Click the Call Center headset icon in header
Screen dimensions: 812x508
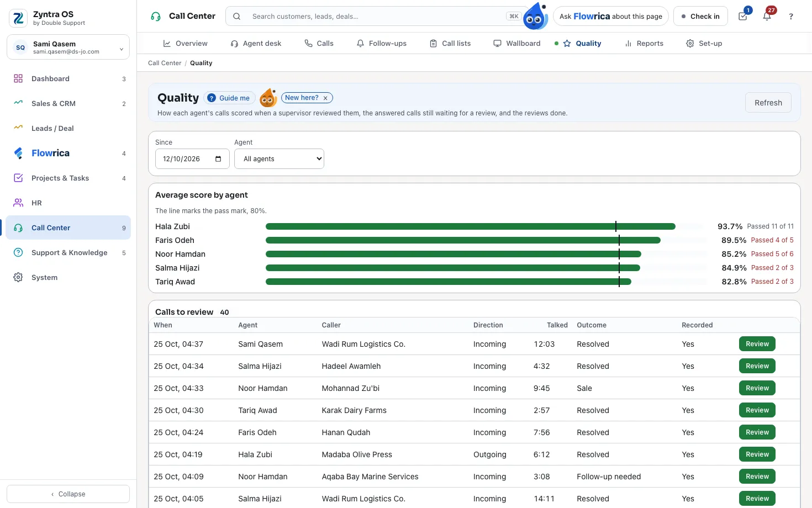click(x=156, y=17)
